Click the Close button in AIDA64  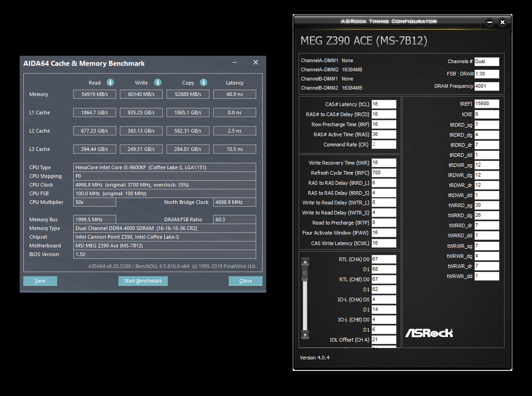(245, 281)
